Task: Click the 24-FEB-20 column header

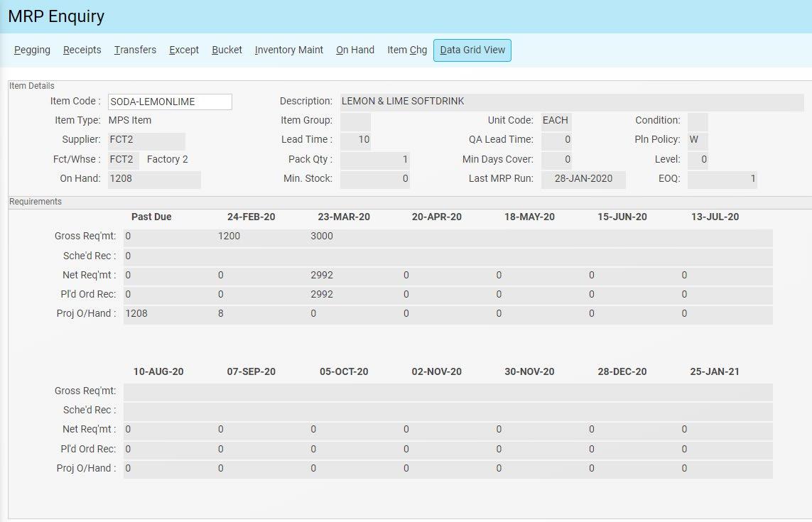Action: tap(251, 217)
